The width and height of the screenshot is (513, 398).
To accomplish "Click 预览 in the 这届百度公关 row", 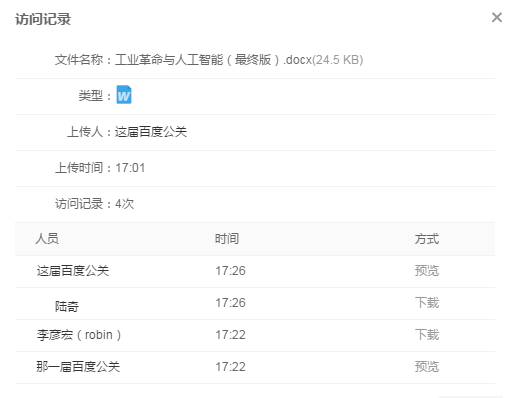I will tap(427, 271).
